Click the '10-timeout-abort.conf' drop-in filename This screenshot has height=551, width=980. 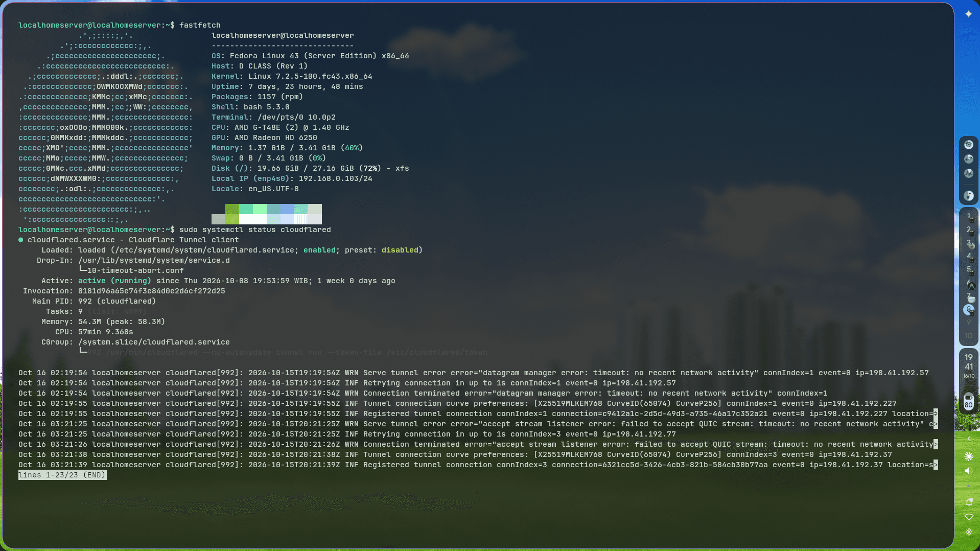coord(135,270)
